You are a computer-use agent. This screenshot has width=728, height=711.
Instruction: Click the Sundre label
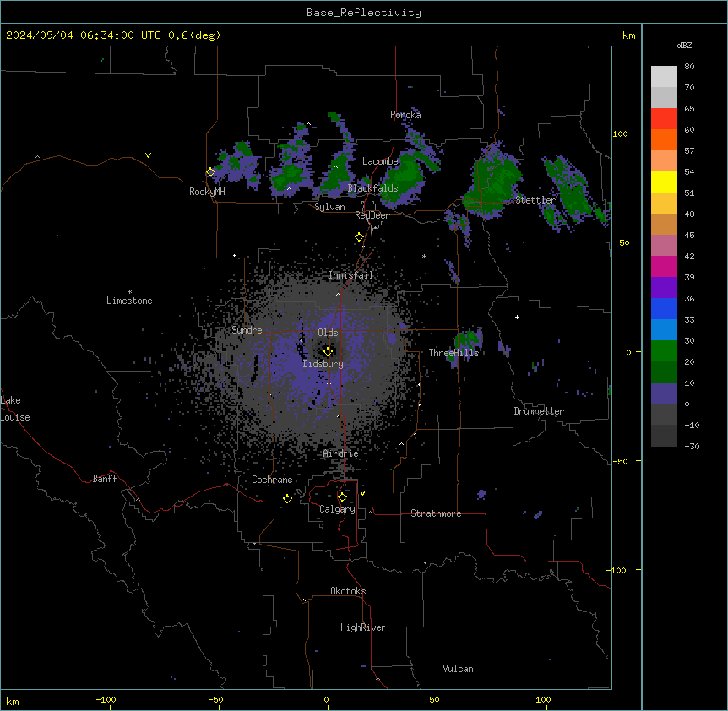pos(247,330)
